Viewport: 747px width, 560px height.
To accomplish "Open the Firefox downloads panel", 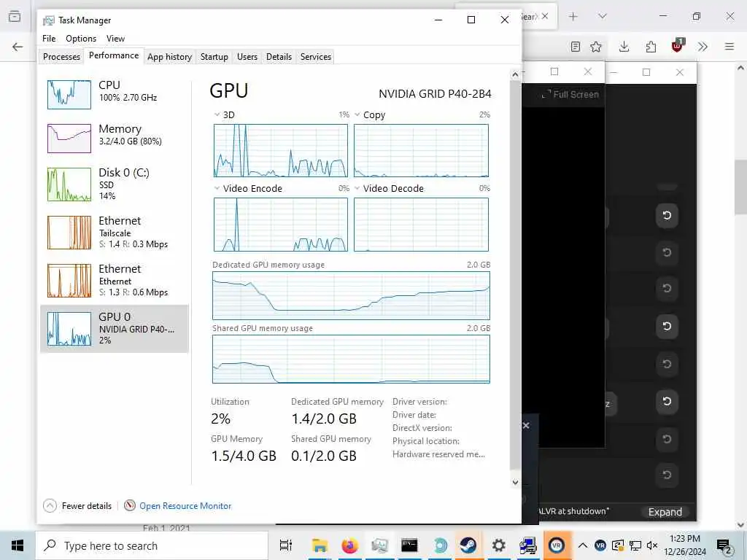I will (x=624, y=47).
